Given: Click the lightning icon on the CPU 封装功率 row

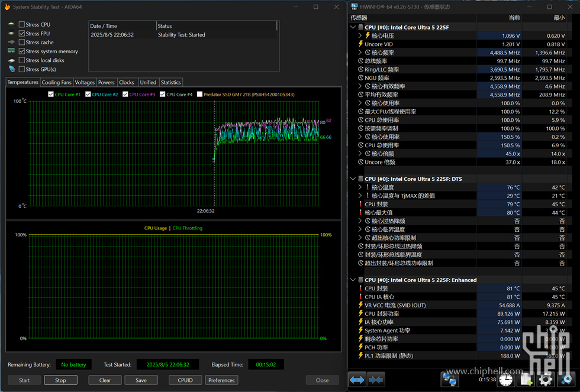Looking at the screenshot, I should (360, 313).
